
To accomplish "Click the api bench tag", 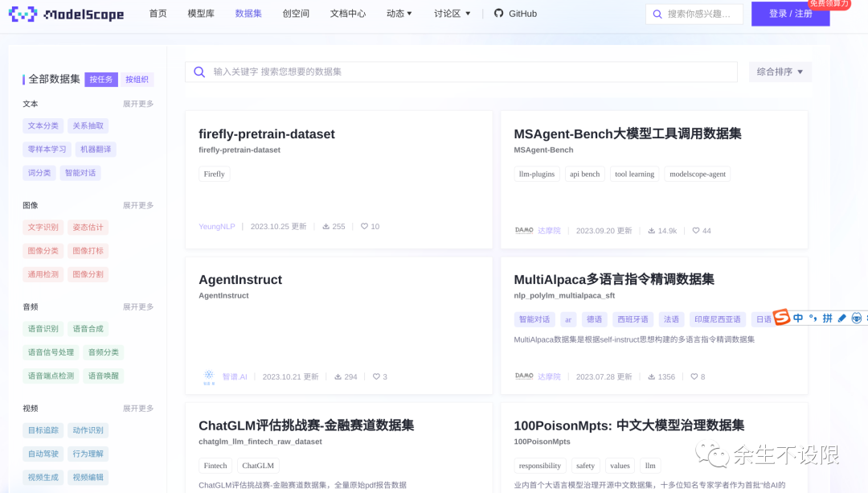I will pos(584,174).
